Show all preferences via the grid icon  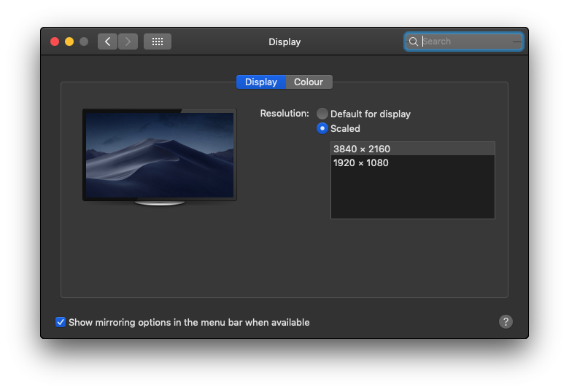tap(158, 42)
